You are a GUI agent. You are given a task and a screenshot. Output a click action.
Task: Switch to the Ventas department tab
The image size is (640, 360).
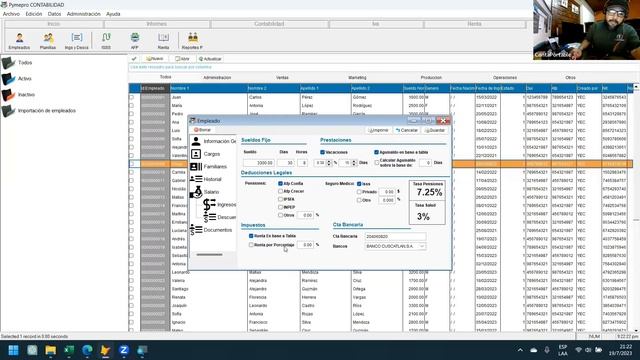[x=282, y=78]
